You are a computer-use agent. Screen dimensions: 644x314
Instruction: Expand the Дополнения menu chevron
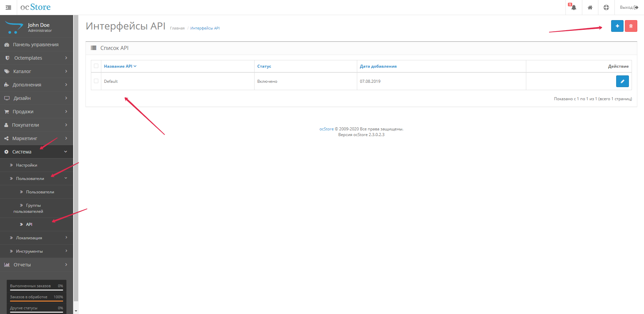pos(66,84)
